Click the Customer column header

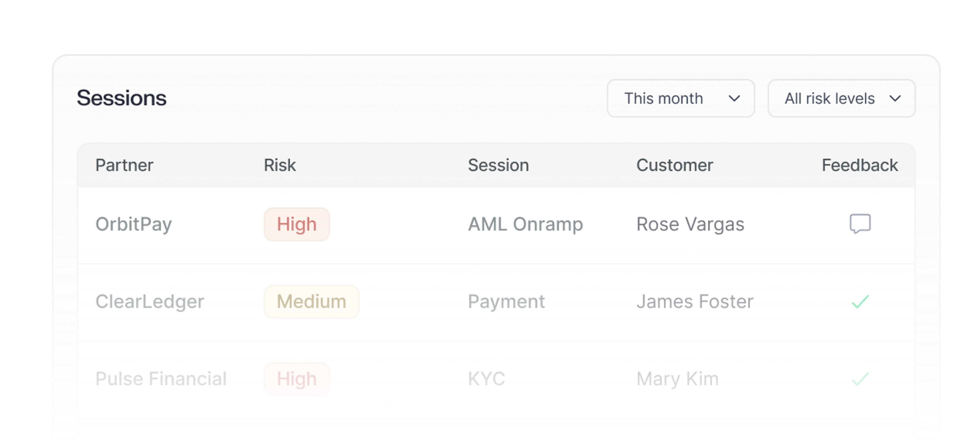click(675, 165)
